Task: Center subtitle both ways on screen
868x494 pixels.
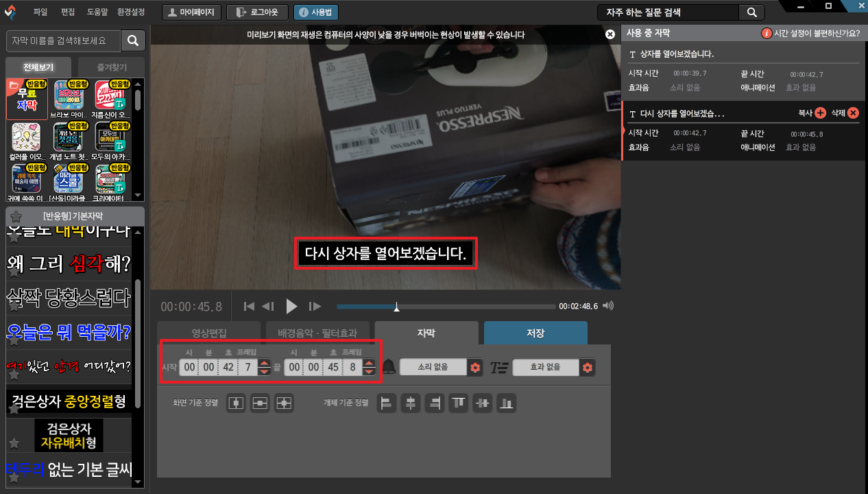Action: [x=284, y=403]
